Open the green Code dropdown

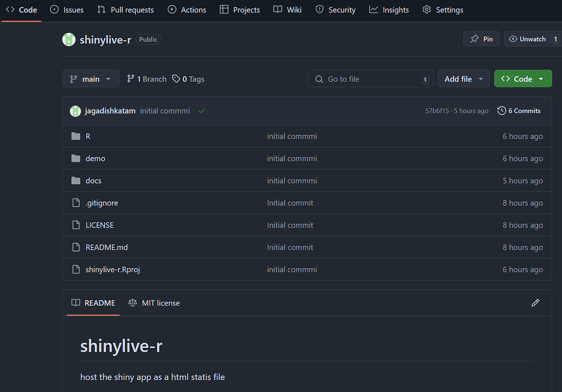click(522, 78)
